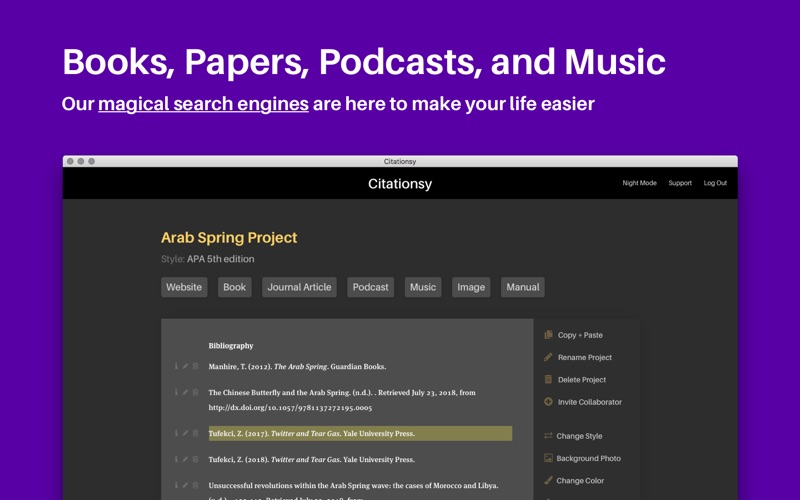Delete the Chinese Butterfly citation with the trash icon

pos(195,392)
